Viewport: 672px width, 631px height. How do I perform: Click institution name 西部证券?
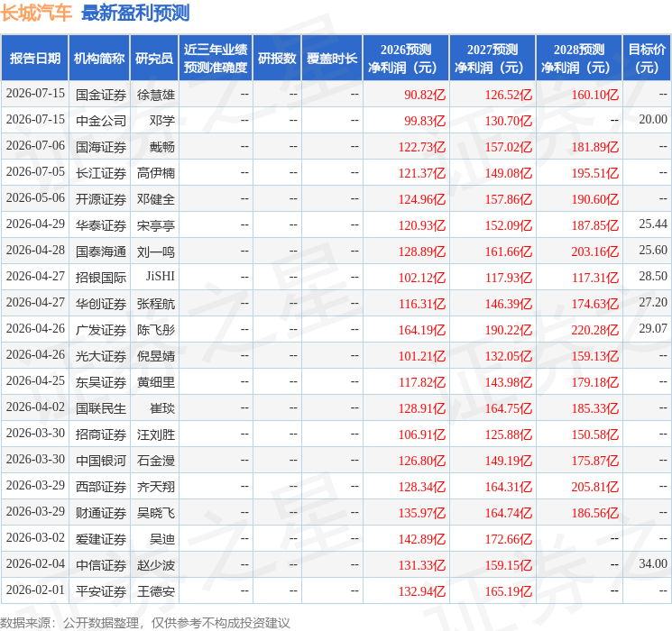point(101,487)
